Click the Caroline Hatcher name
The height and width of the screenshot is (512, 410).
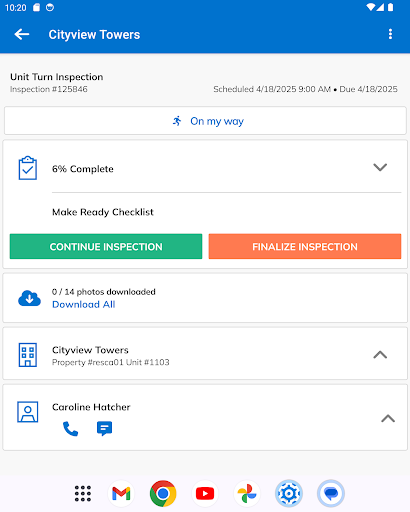[x=91, y=407]
